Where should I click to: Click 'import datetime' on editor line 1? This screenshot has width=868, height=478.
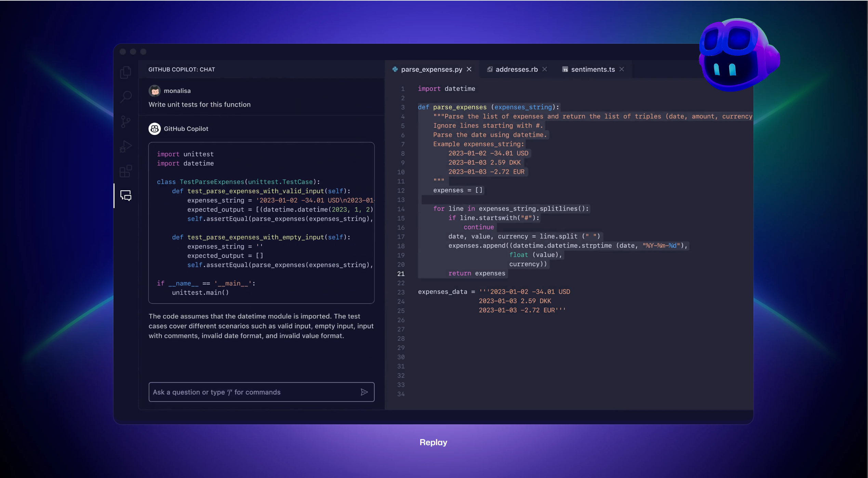[446, 89]
